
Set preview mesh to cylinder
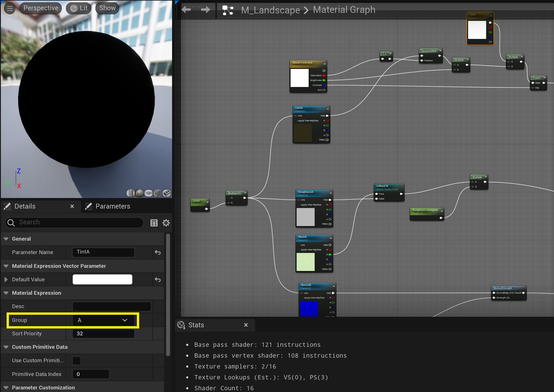pos(130,193)
